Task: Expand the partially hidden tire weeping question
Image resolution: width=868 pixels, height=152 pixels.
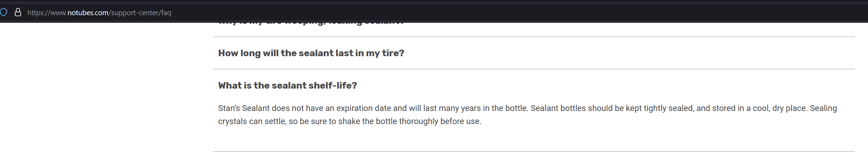Action: click(x=311, y=23)
